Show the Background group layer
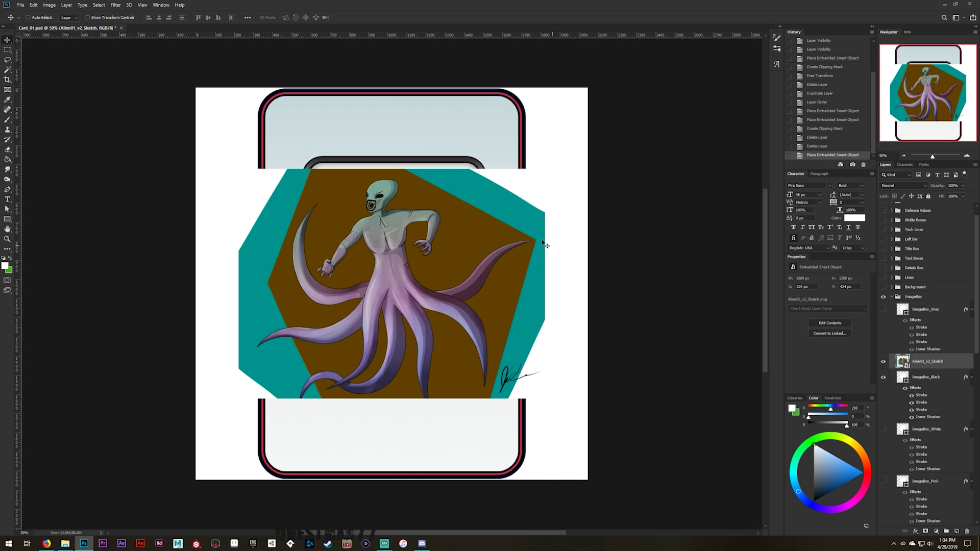The width and height of the screenshot is (980, 551). coord(883,287)
